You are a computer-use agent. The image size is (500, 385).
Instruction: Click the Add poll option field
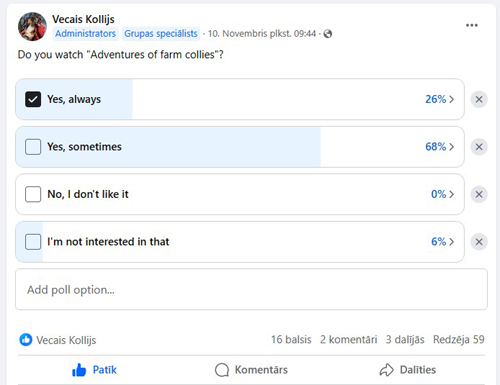[x=251, y=289]
